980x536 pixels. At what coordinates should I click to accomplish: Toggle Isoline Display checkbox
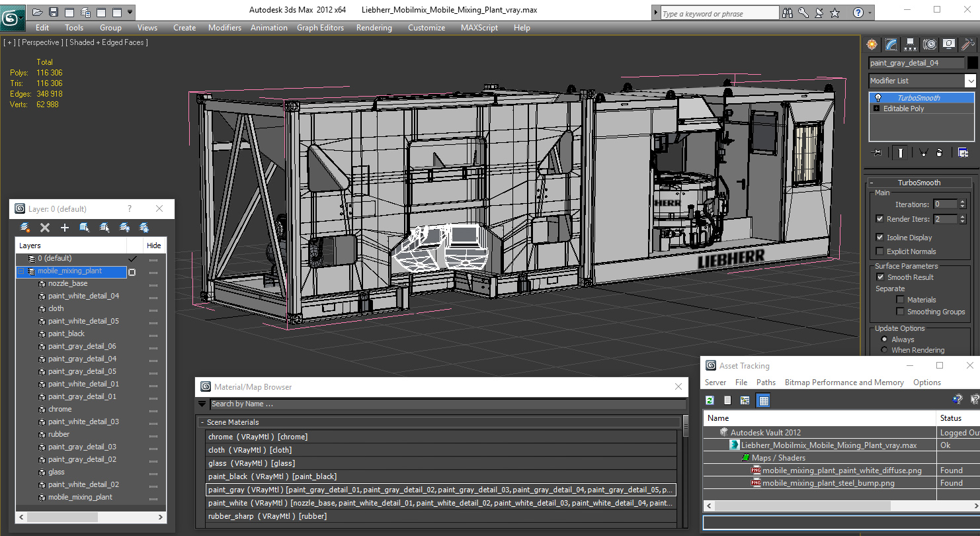tap(879, 238)
